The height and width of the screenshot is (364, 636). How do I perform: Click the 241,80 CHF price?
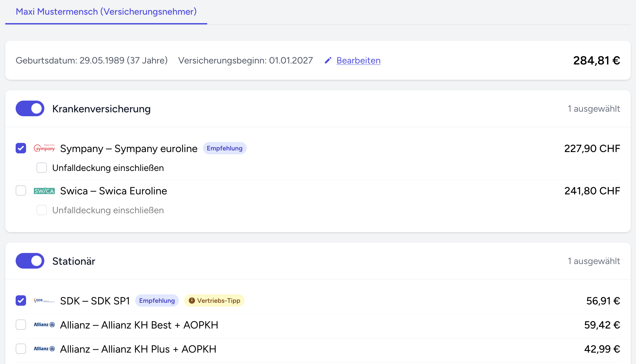coord(592,191)
